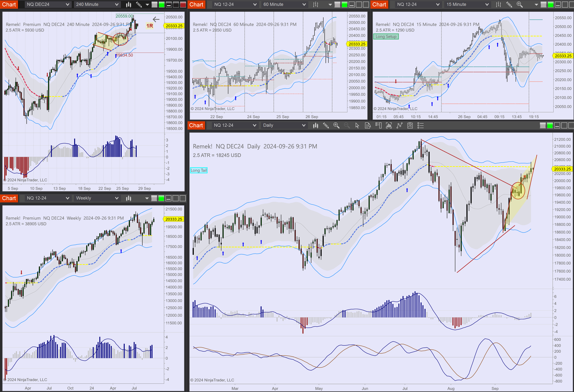Open bar style icon on 240 Minute chart
The height and width of the screenshot is (392, 574).
pyautogui.click(x=128, y=4)
